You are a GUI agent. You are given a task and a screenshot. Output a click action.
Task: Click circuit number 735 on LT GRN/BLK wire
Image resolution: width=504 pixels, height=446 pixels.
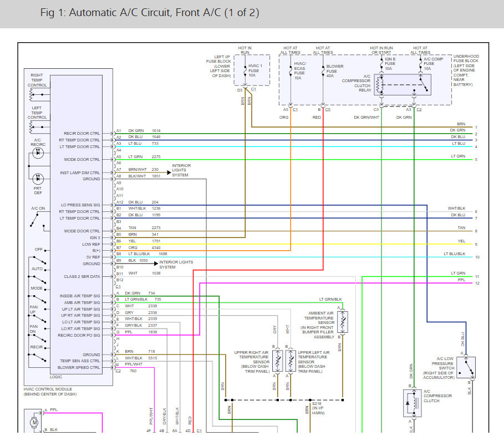(x=157, y=299)
